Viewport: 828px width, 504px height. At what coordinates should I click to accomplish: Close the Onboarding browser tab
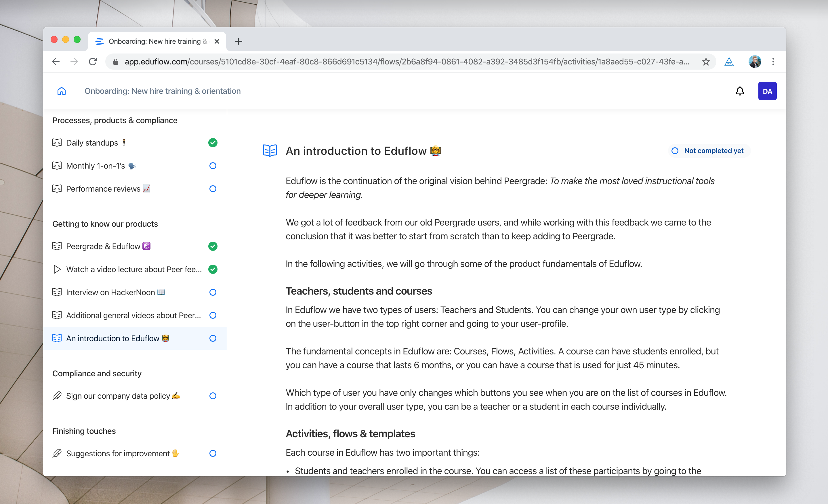(x=217, y=41)
